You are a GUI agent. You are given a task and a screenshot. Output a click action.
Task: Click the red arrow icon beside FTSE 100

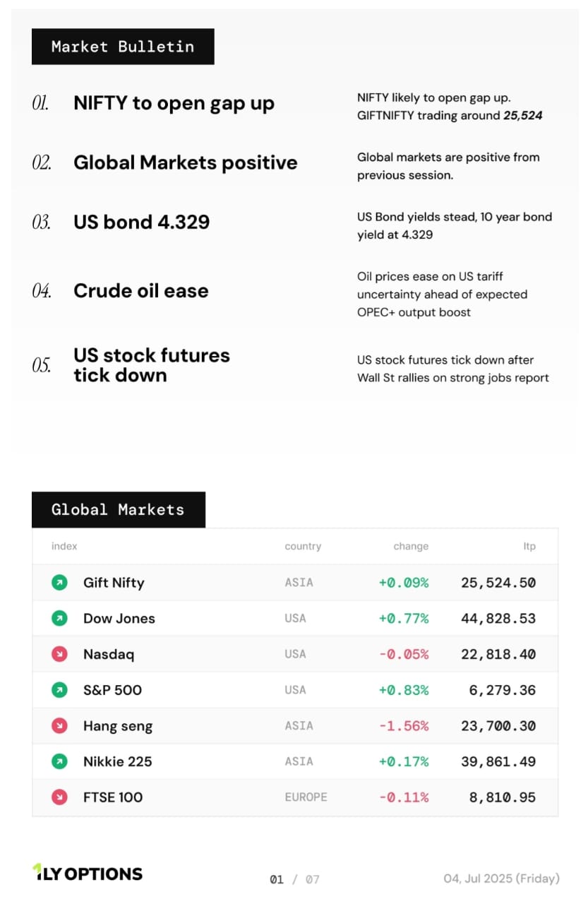[x=59, y=797]
